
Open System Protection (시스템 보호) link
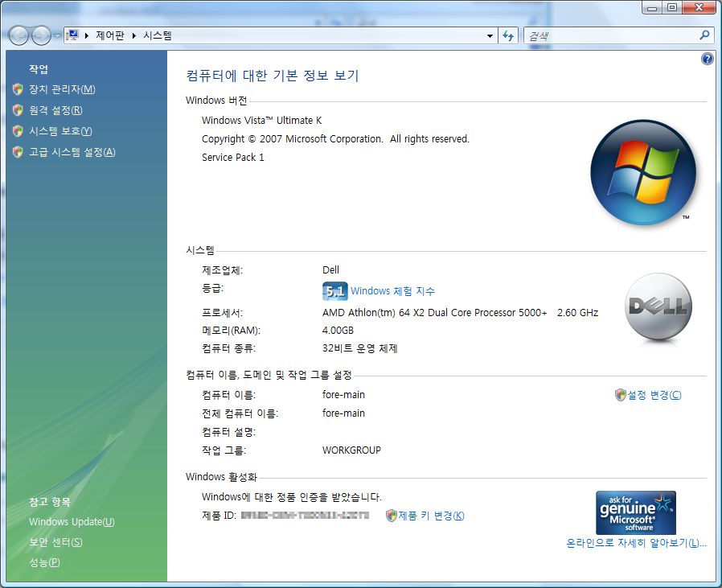point(60,131)
